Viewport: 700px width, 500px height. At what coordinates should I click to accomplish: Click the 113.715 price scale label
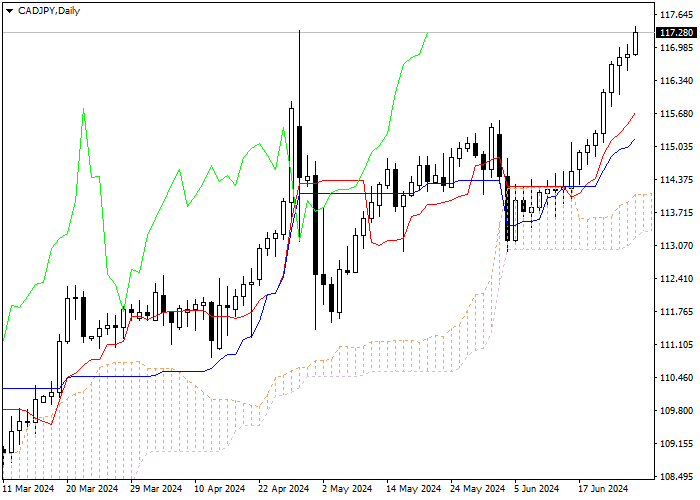tap(676, 212)
